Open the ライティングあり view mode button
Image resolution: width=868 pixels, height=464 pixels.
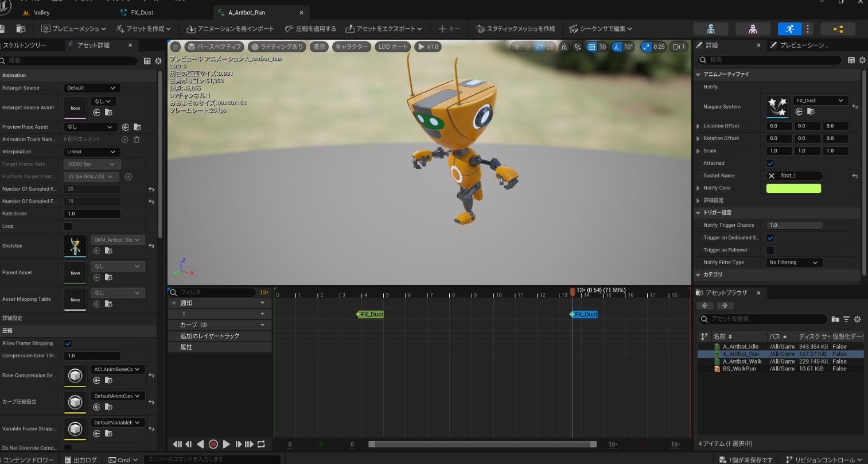coord(277,47)
